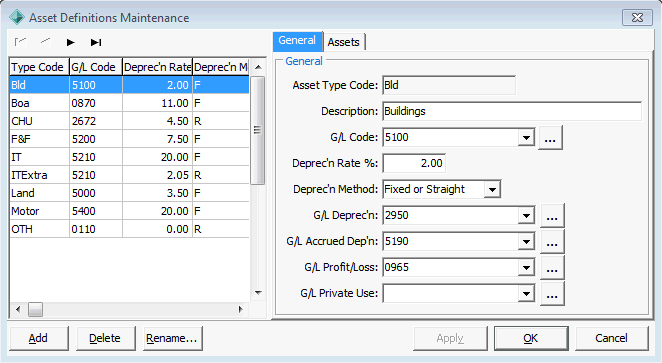Click the Apply button

tap(450, 338)
